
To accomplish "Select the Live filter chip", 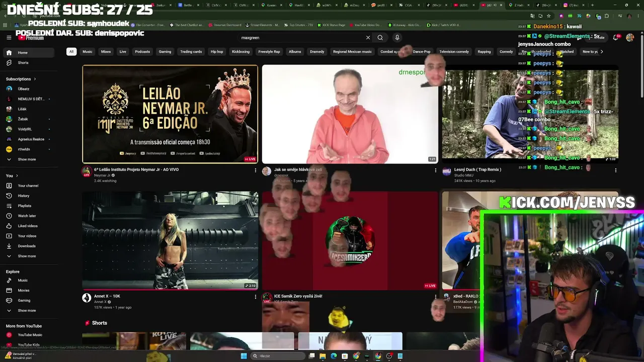I will pyautogui.click(x=123, y=52).
